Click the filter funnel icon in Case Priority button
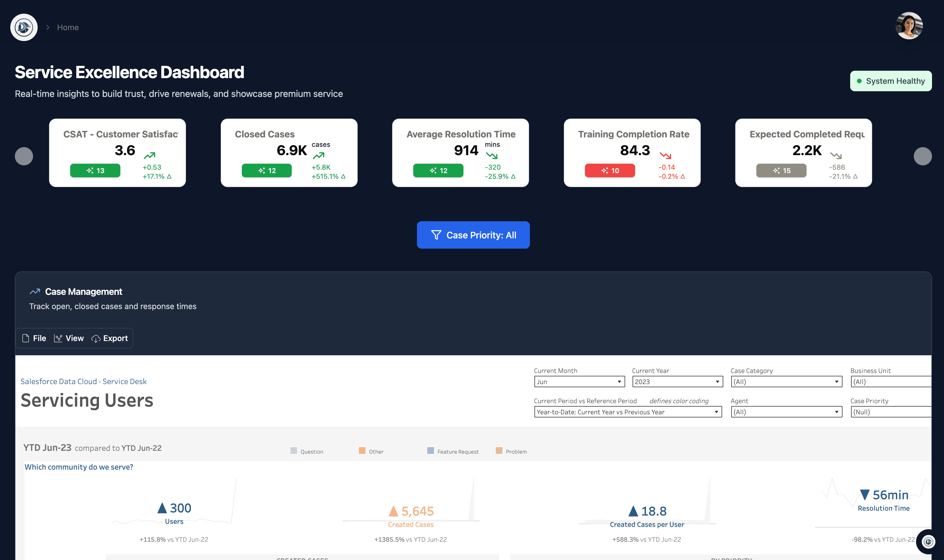 [436, 235]
